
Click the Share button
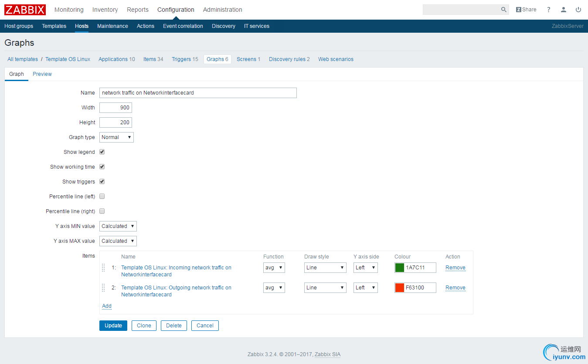526,10
